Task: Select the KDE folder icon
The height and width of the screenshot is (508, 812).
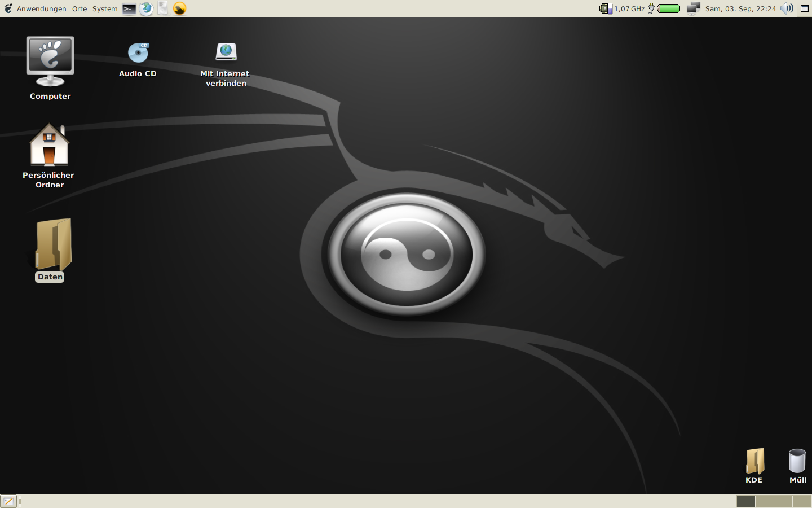Action: (755, 461)
